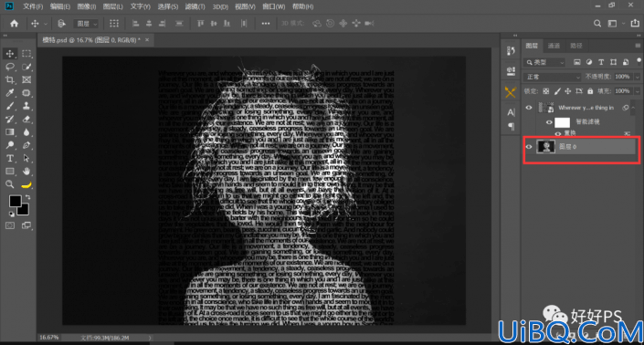The image size is (644, 345).
Task: Select the Rectangular Marquee tool
Action: pyautogui.click(x=26, y=53)
